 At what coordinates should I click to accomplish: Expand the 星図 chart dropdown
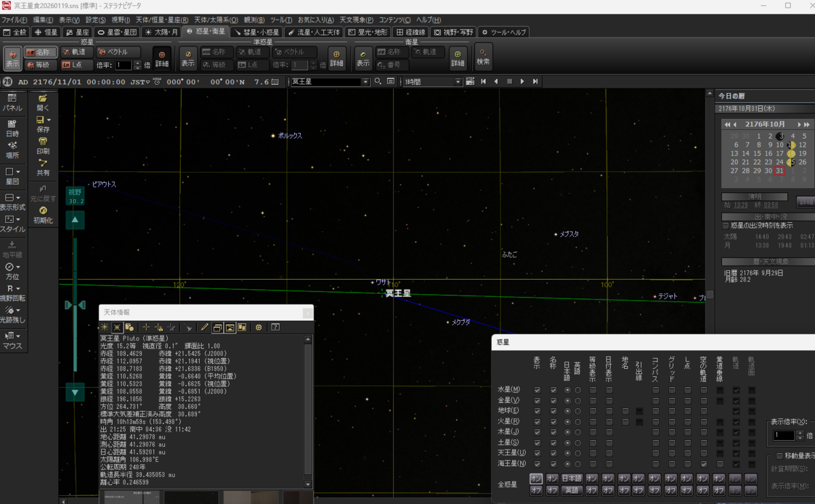click(x=18, y=172)
